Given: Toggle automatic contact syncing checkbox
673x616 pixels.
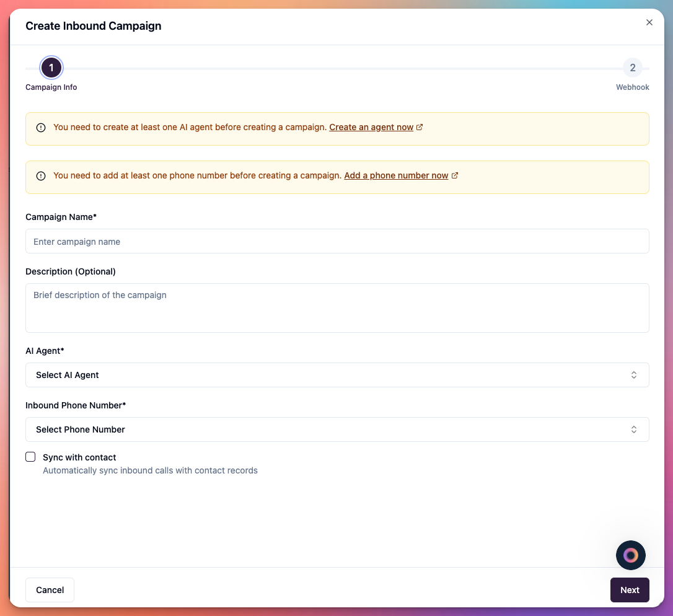Looking at the screenshot, I should (30, 457).
